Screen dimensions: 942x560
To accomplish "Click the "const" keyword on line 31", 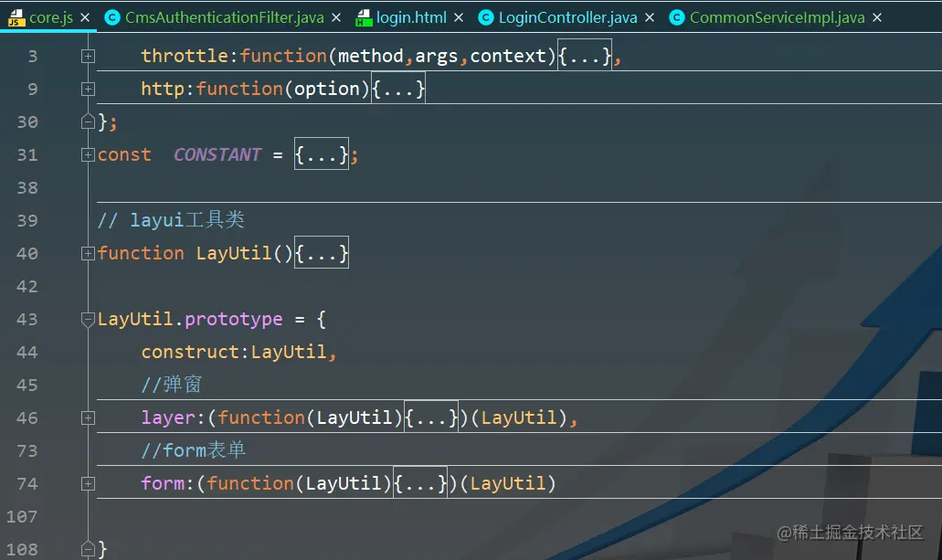I will click(x=124, y=154).
